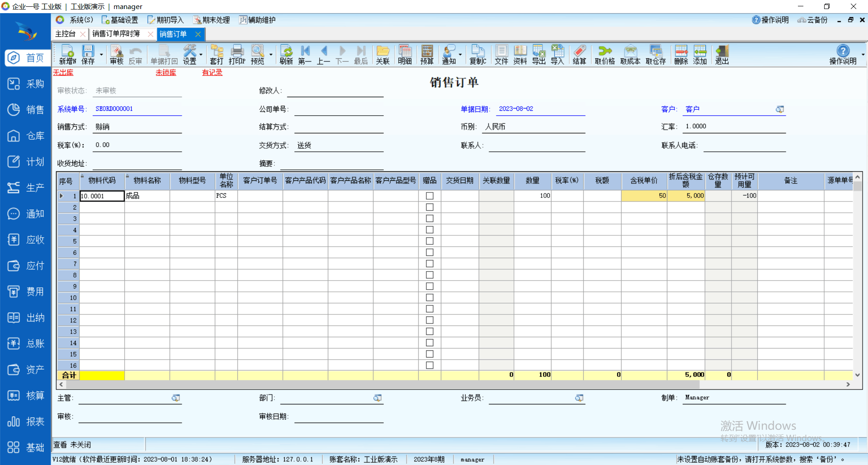This screenshot has height=465, width=868.
Task: Click the horizontal scrollbar of the grid
Action: click(452, 385)
